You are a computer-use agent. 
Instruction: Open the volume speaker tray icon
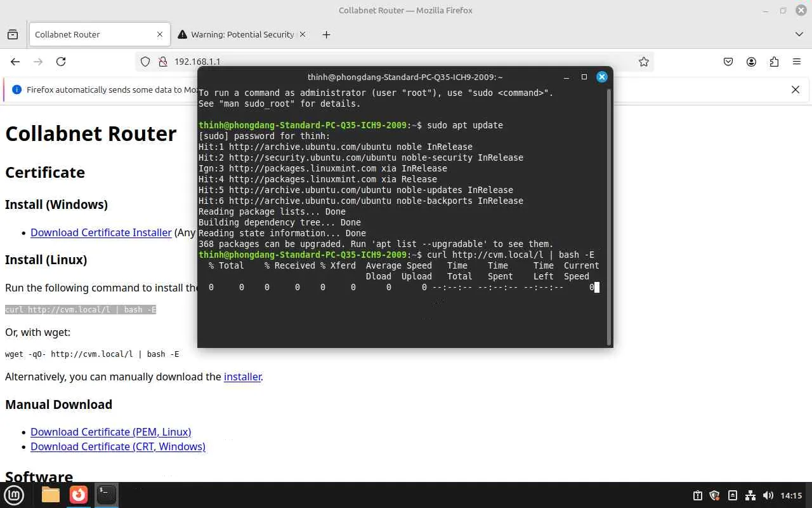click(768, 495)
